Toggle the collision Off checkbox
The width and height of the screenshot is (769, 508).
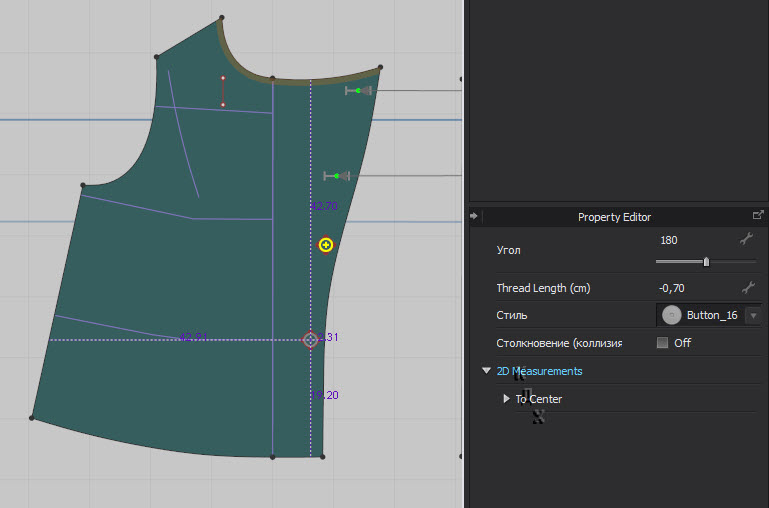tap(662, 343)
